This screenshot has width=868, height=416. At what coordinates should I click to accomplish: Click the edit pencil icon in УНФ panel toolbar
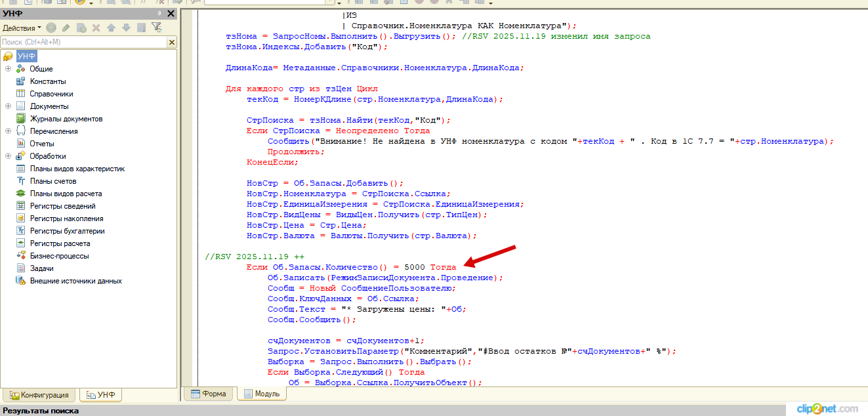(66, 28)
